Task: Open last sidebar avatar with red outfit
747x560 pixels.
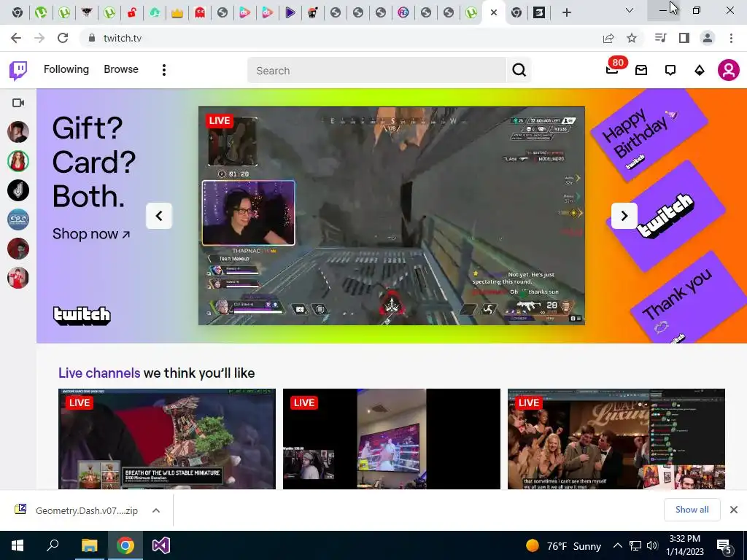Action: [18, 278]
